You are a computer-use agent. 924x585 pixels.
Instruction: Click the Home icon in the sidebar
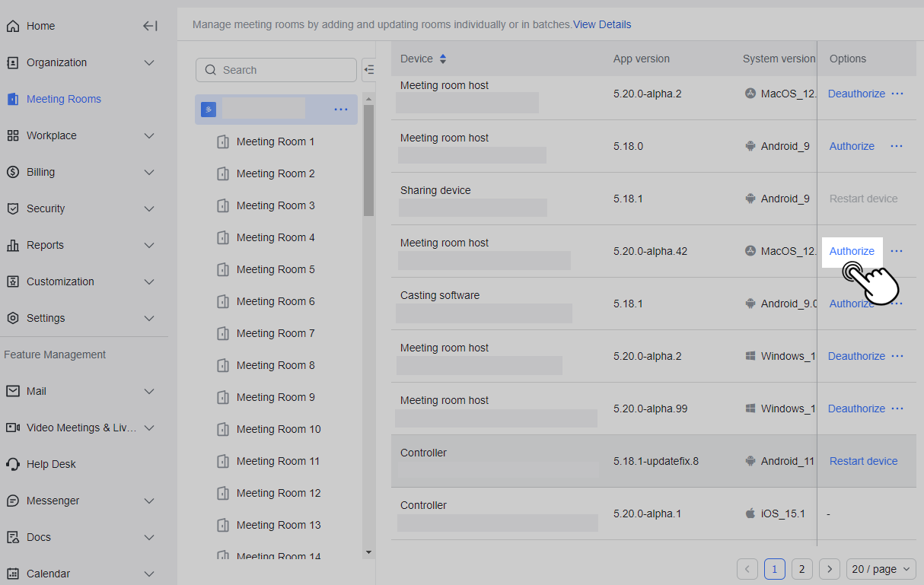tap(12, 25)
